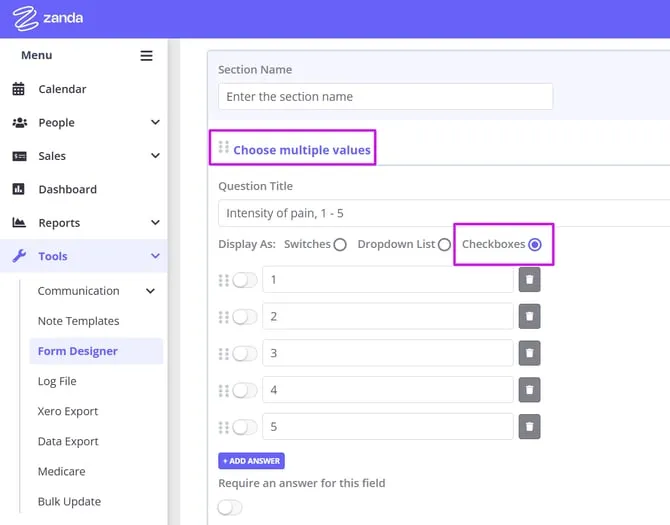Image resolution: width=670 pixels, height=525 pixels.
Task: Delete answer 5 with trash icon
Action: [529, 426]
